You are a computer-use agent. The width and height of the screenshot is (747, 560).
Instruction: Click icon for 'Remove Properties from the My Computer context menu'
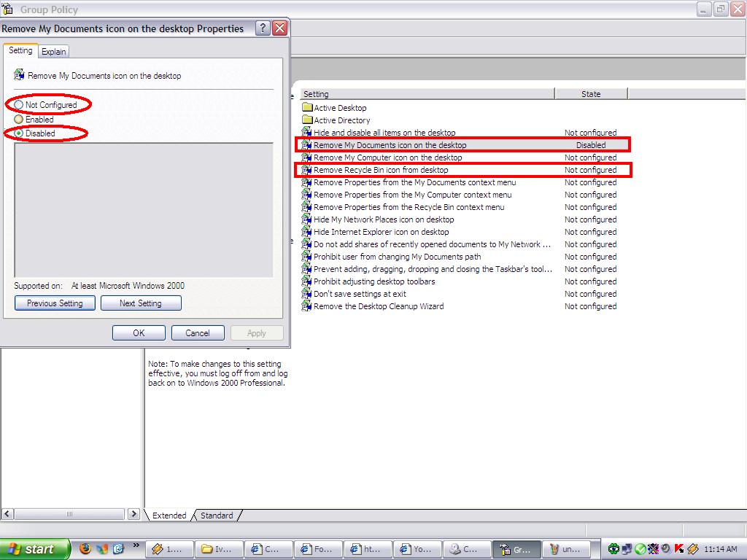tap(307, 194)
